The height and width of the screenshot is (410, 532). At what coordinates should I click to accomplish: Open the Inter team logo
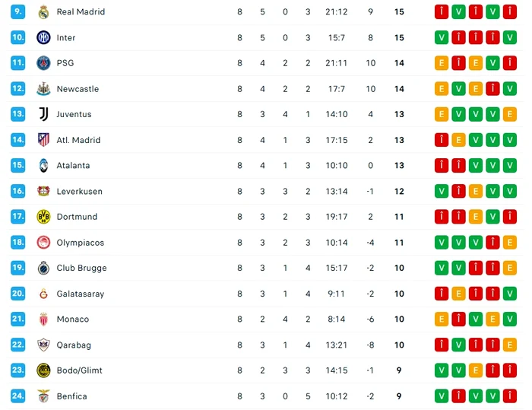coord(43,37)
